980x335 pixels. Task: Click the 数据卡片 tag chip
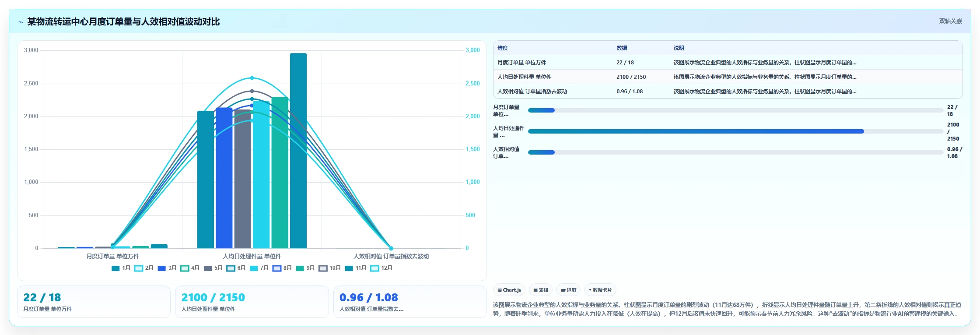pyautogui.click(x=600, y=290)
